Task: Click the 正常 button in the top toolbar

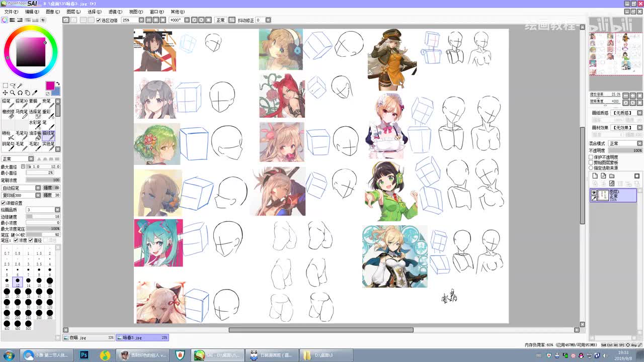Action: 221,20
